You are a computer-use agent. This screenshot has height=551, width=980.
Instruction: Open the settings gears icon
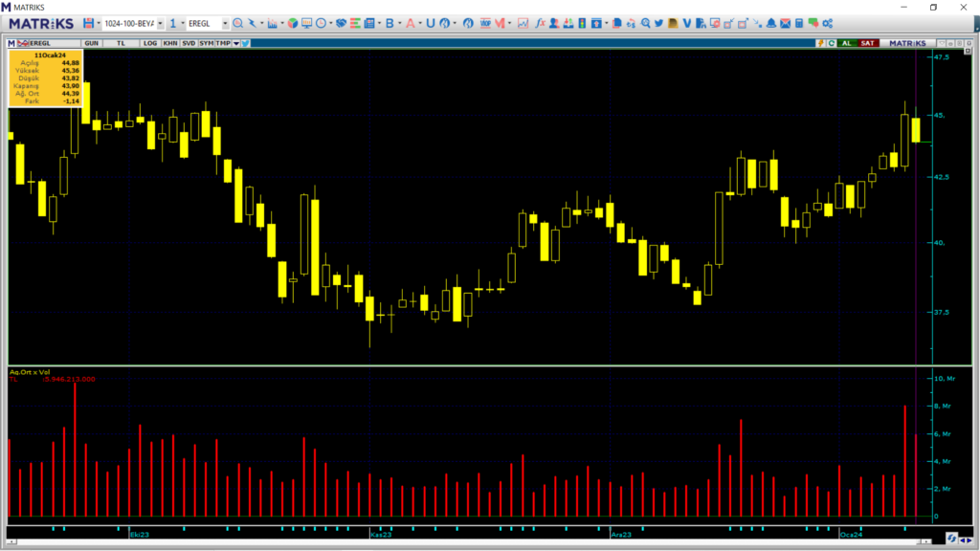coord(827,23)
